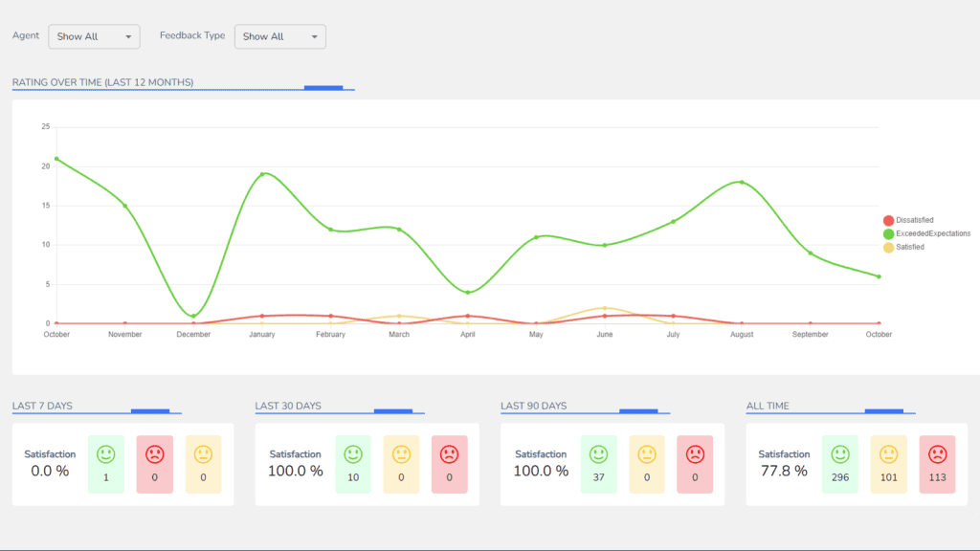Image resolution: width=980 pixels, height=551 pixels.
Task: Click the Last 90 Days section heading
Action: [533, 406]
